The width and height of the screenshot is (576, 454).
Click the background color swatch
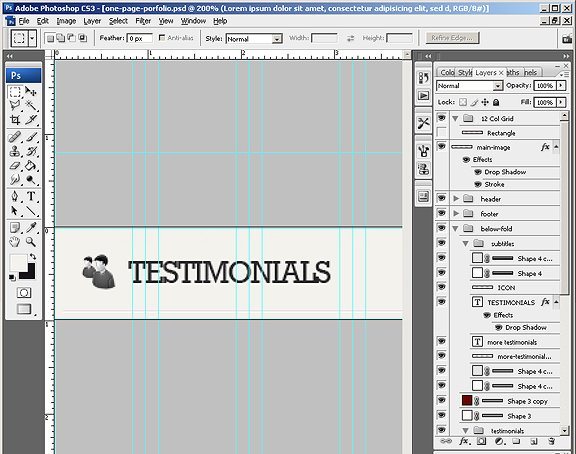pos(30,274)
